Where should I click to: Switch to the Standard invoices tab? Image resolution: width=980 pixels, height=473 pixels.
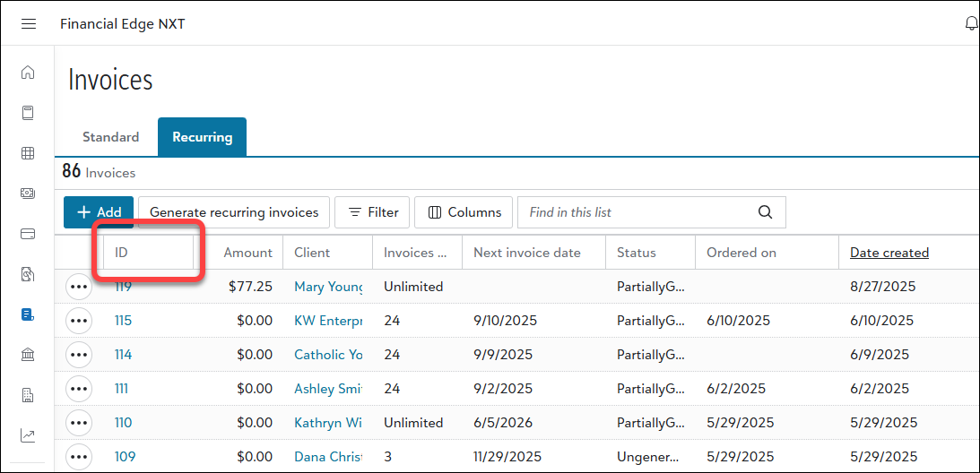point(110,137)
